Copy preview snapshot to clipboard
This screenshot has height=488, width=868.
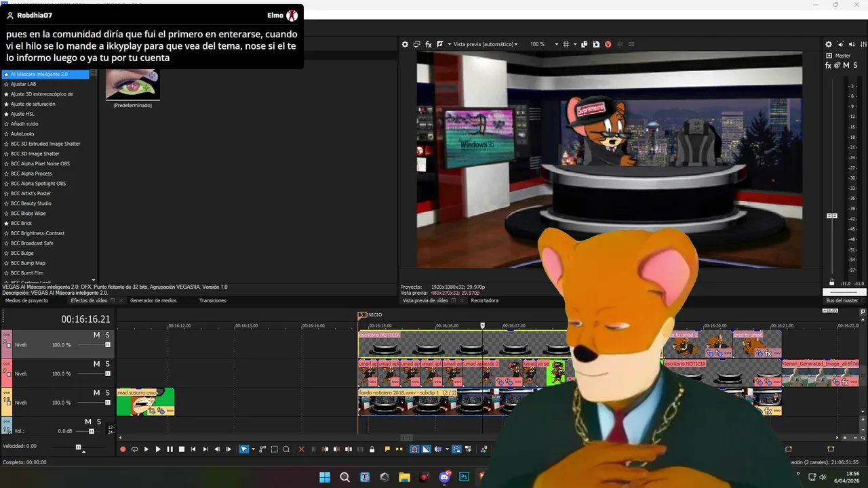coord(585,44)
